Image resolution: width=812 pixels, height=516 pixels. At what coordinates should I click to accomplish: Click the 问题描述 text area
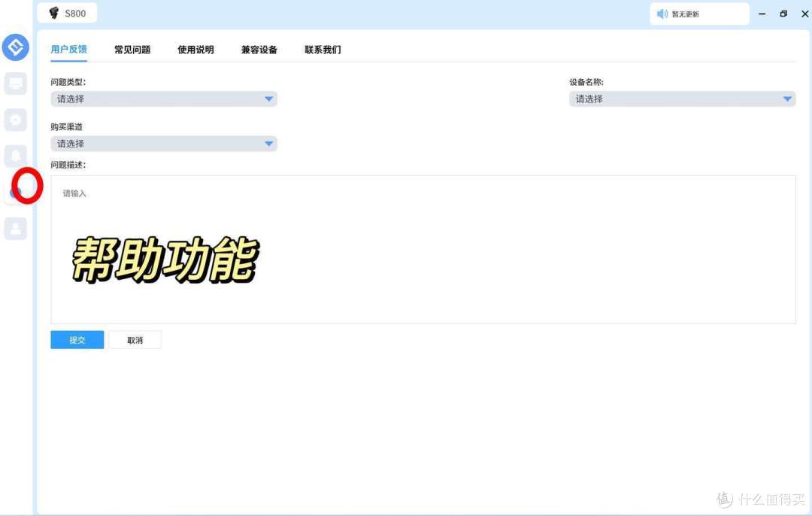423,250
